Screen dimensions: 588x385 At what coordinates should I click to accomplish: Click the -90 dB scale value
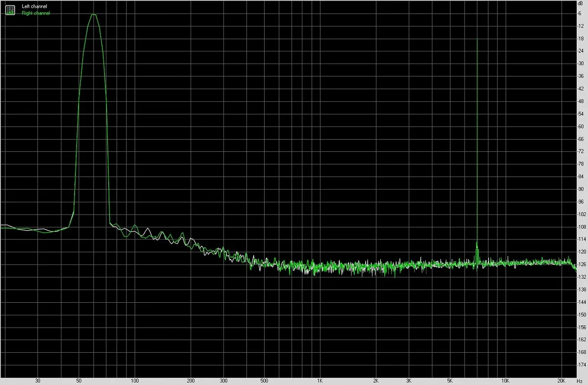(x=581, y=189)
